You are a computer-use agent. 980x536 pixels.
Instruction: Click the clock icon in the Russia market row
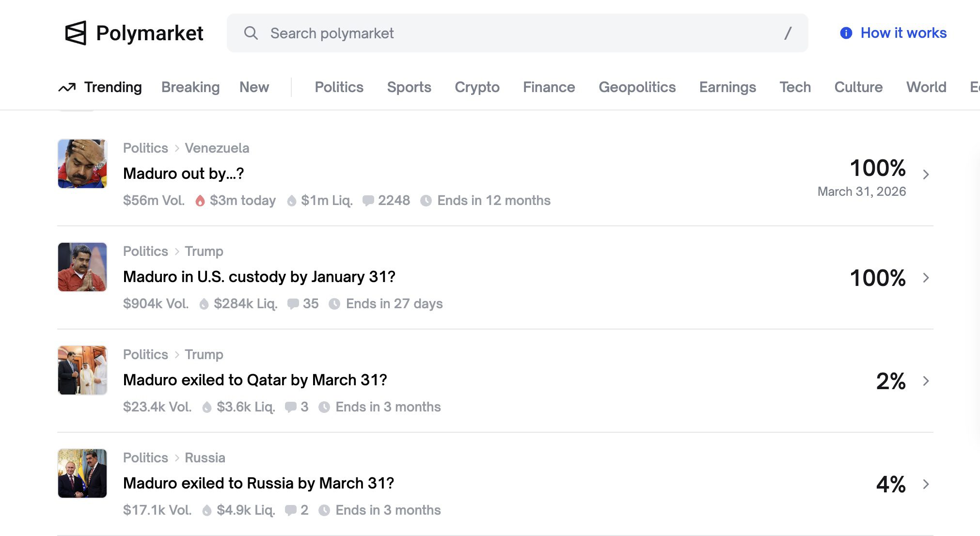coord(324,510)
